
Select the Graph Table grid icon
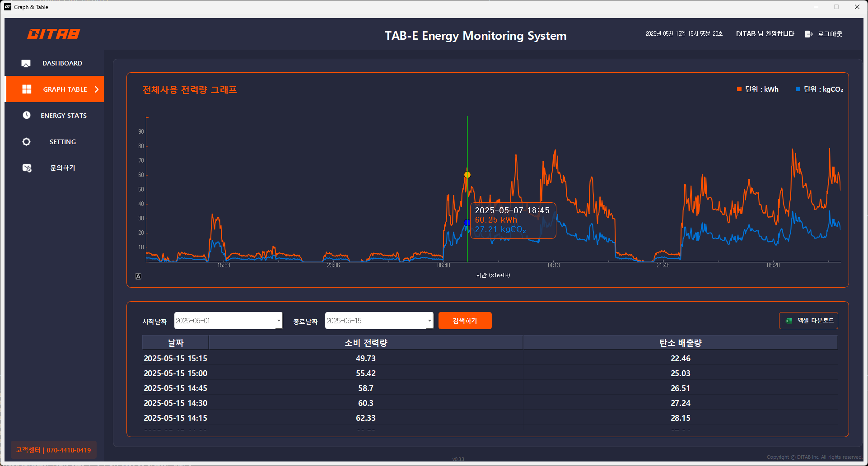27,89
